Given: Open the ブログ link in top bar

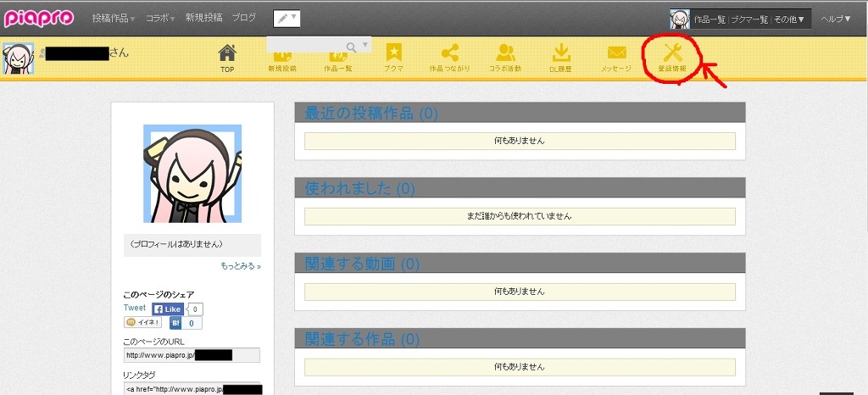Looking at the screenshot, I should (x=243, y=18).
